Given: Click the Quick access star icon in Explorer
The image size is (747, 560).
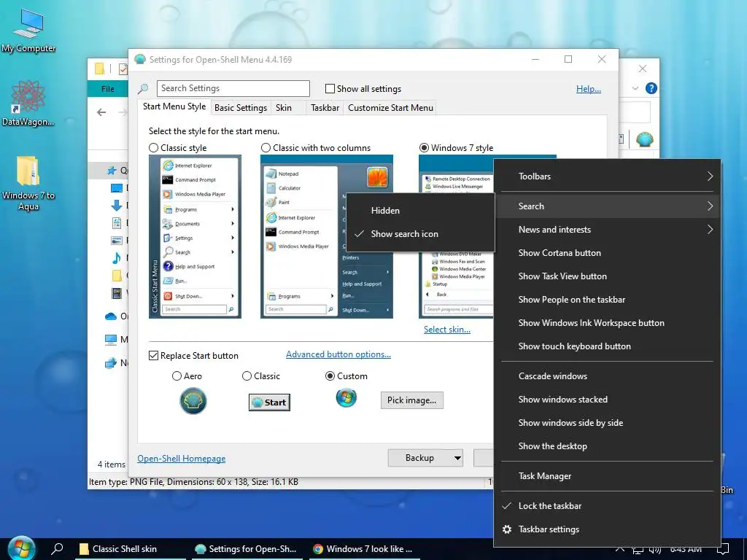Looking at the screenshot, I should coord(112,170).
